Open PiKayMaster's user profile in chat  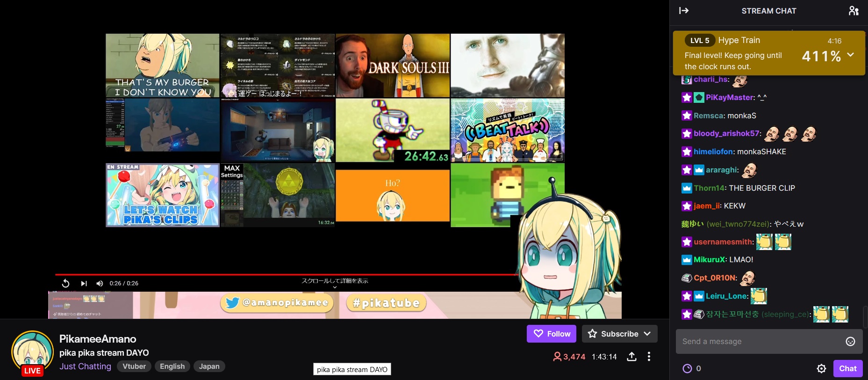[730, 97]
